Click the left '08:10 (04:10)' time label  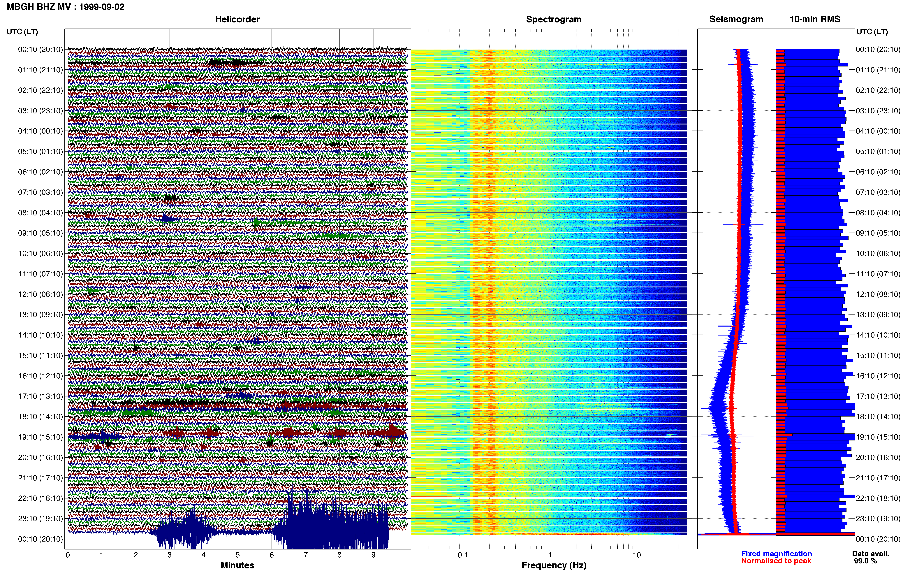coord(41,212)
